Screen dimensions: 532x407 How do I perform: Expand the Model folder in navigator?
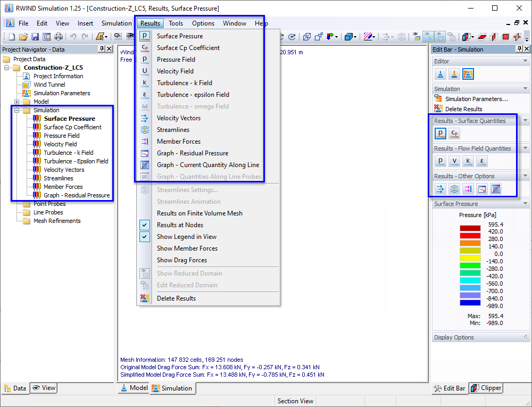(16, 102)
